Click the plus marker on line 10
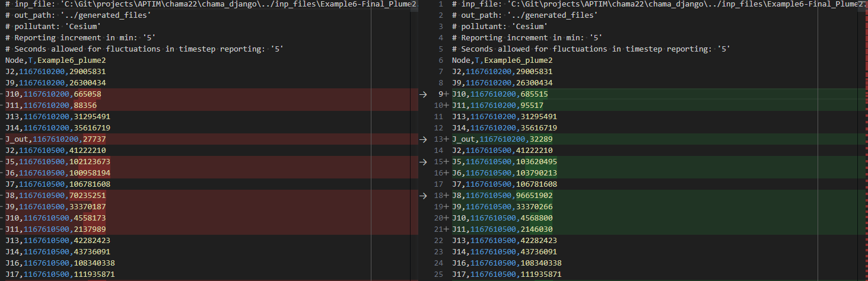 [x=446, y=106]
